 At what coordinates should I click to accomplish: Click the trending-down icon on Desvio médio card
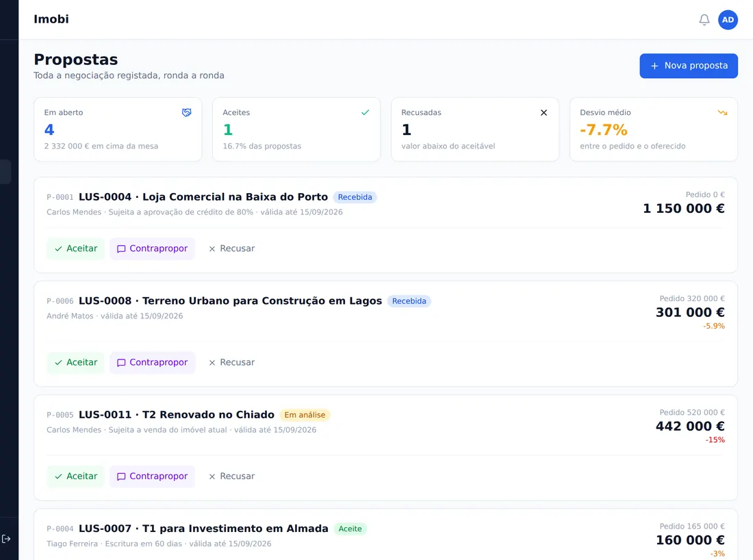[x=722, y=112]
